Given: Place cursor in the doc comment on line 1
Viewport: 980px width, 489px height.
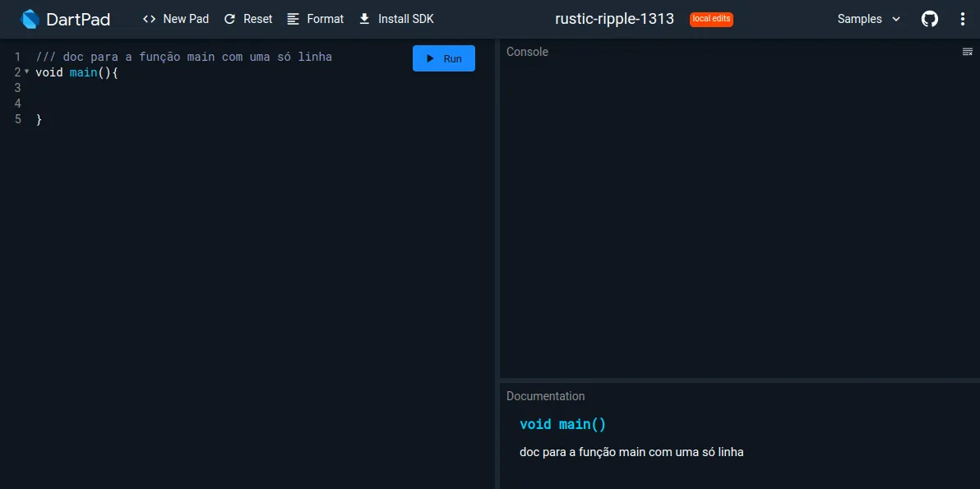Looking at the screenshot, I should (x=184, y=57).
